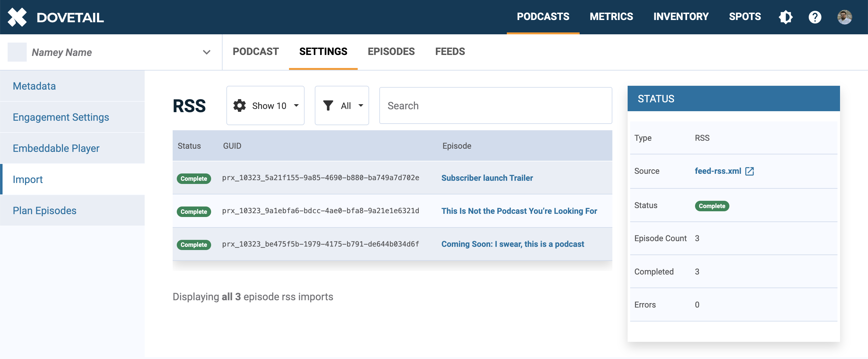Open Subscriber launch Trailer episode link
The image size is (868, 359).
pos(487,178)
